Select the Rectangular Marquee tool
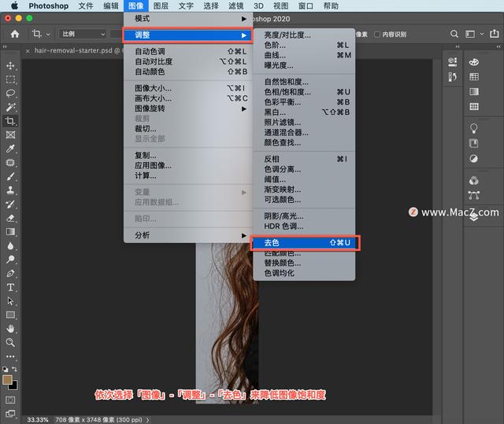Image resolution: width=504 pixels, height=424 pixels. point(10,79)
